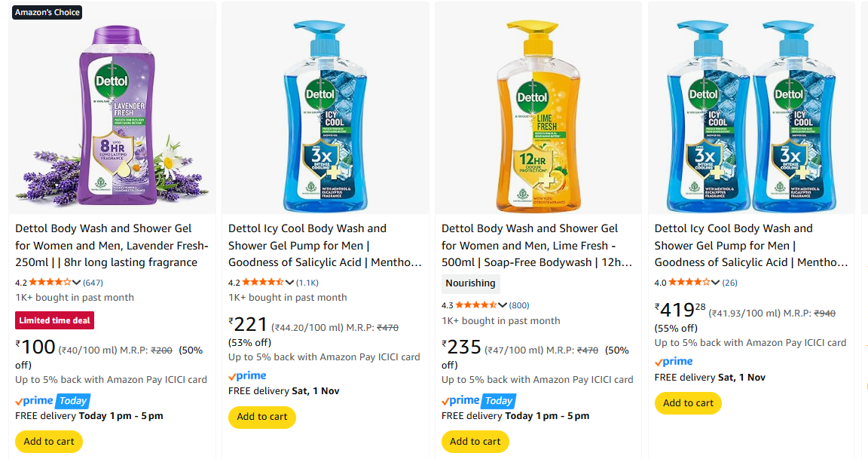Open the 647 reviews link
Viewport: 868px width, 459px height.
pyautogui.click(x=93, y=283)
